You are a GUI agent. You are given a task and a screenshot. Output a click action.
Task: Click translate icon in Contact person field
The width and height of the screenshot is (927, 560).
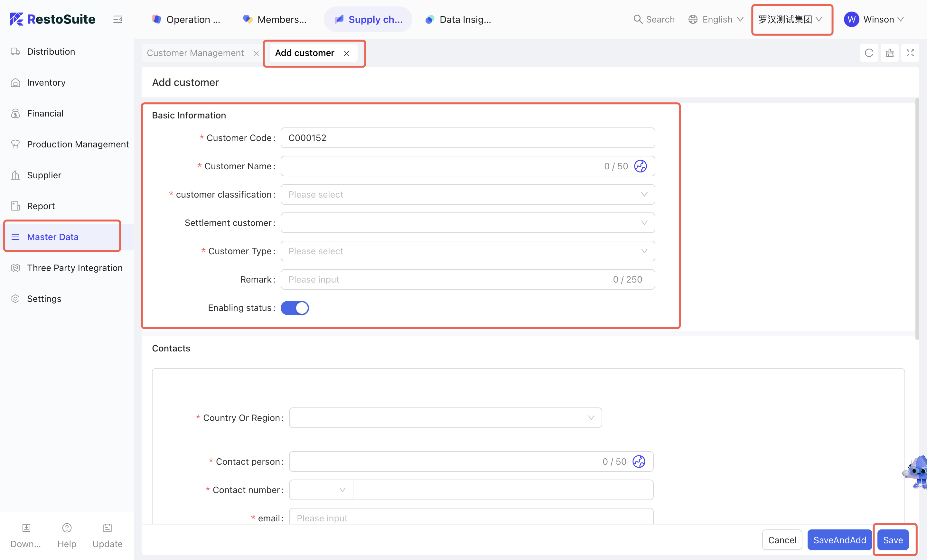pyautogui.click(x=639, y=462)
